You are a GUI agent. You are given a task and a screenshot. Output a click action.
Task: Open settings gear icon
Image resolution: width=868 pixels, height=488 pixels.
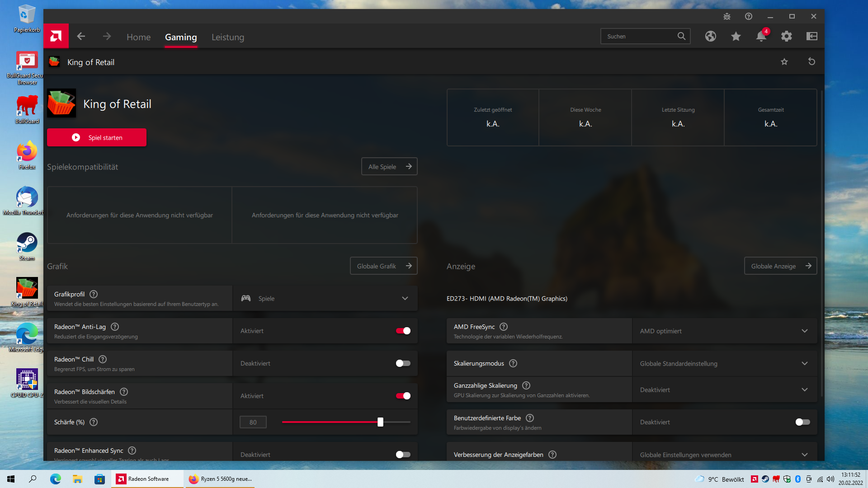click(x=787, y=37)
